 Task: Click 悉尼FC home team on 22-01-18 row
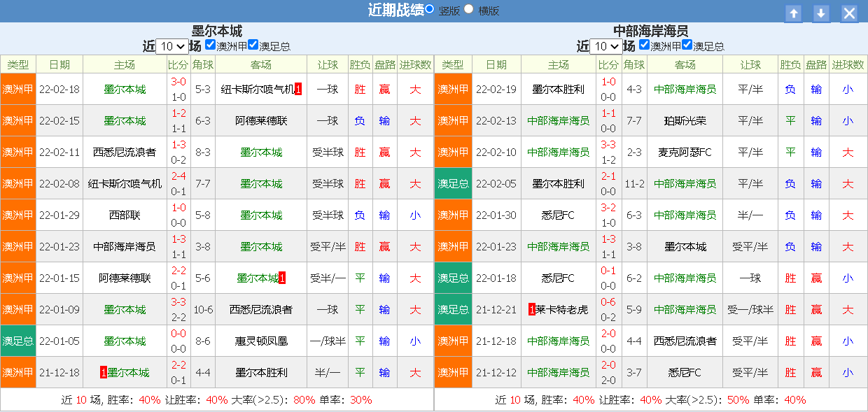tap(558, 278)
